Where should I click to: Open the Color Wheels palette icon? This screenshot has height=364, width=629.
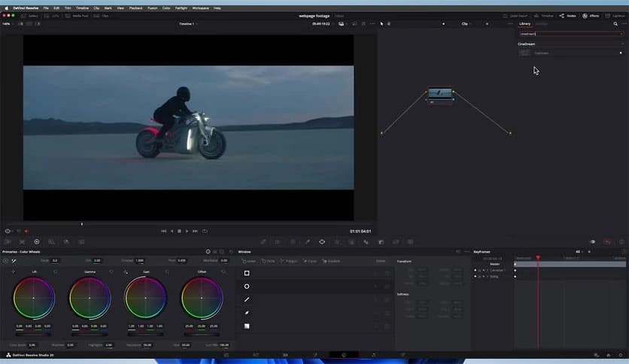click(x=37, y=242)
